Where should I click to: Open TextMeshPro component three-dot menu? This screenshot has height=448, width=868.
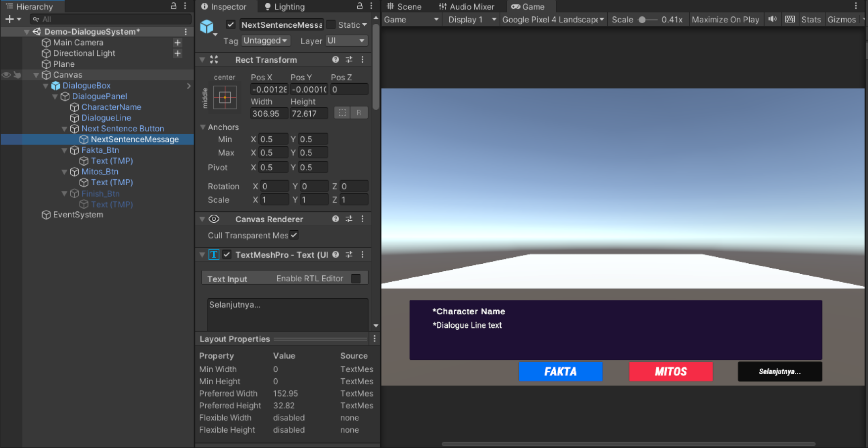363,254
